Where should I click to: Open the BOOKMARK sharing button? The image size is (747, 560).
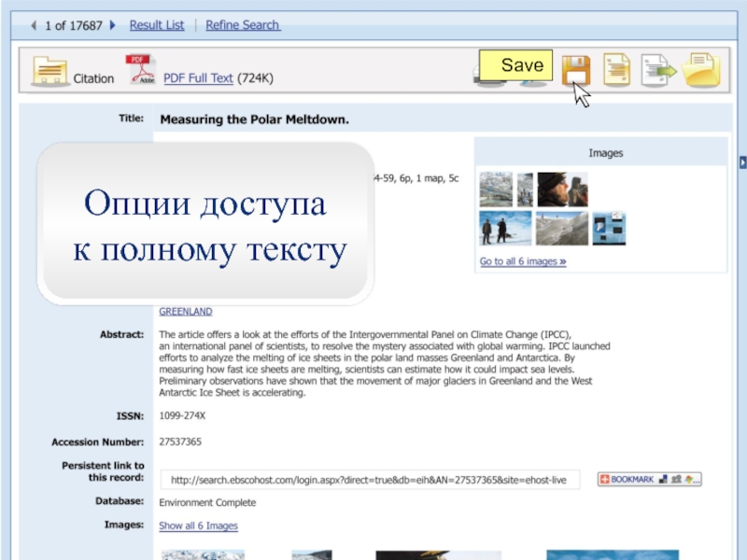[x=649, y=479]
